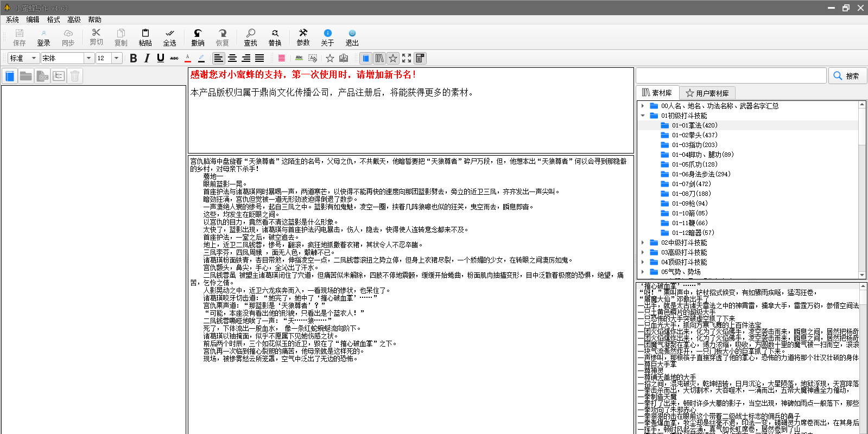Expand the 02中级打斗技能 folder
The height and width of the screenshot is (434, 868).
coord(643,242)
